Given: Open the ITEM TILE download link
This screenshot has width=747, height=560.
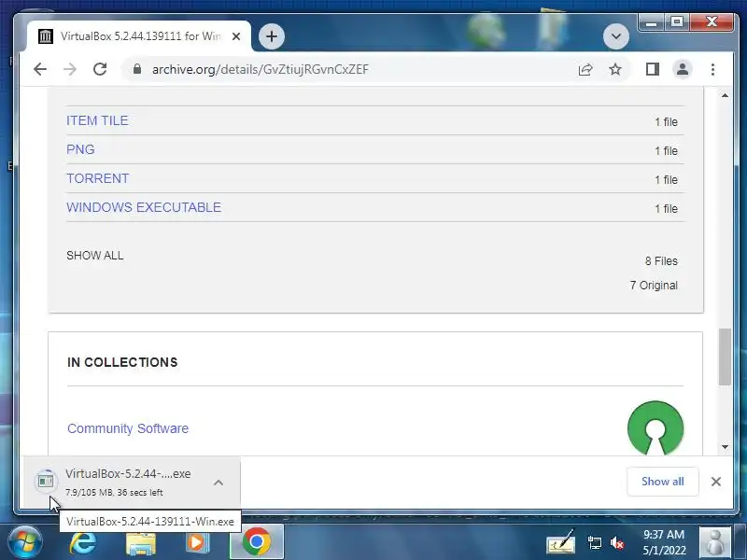Looking at the screenshot, I should tap(97, 121).
